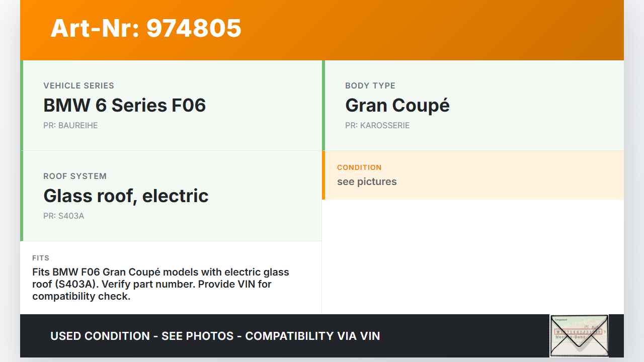
Task: Click the PR: S403A code
Action: click(63, 216)
